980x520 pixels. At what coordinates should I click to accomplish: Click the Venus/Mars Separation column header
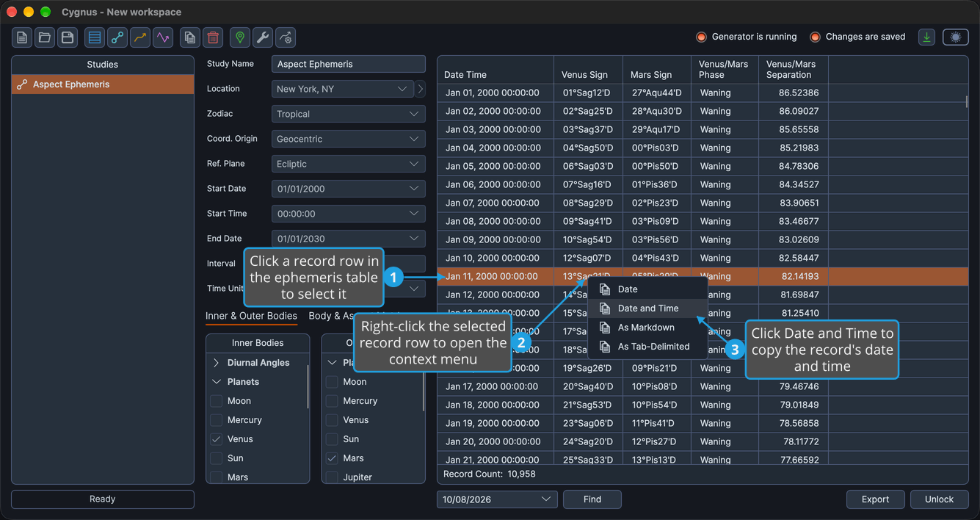[794, 70]
